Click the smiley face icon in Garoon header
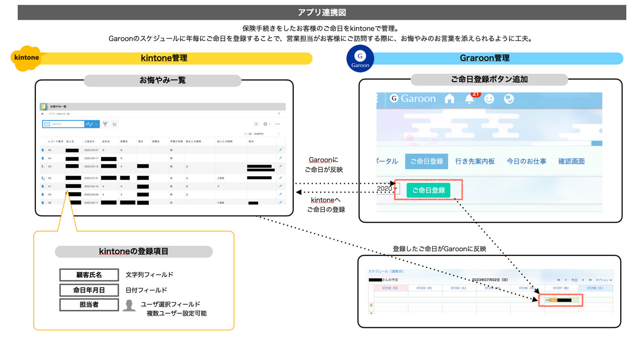 pos(489,99)
